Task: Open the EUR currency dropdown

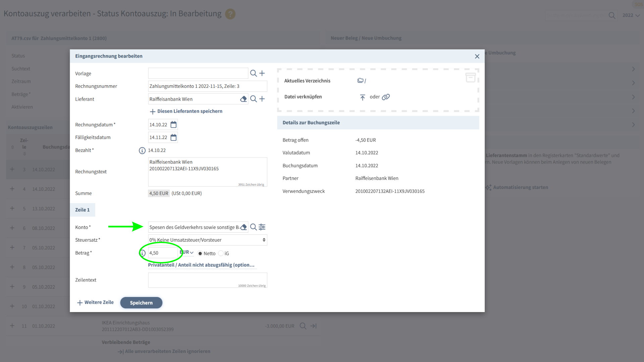Action: click(x=187, y=252)
